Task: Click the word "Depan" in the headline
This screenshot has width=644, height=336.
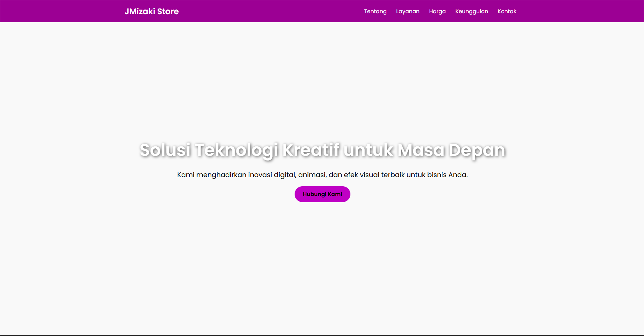Action: coord(477,150)
